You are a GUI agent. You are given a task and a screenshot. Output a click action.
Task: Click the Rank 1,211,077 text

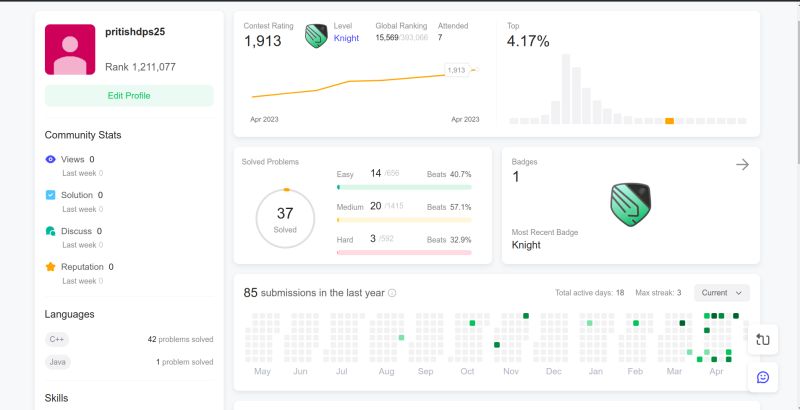point(140,67)
